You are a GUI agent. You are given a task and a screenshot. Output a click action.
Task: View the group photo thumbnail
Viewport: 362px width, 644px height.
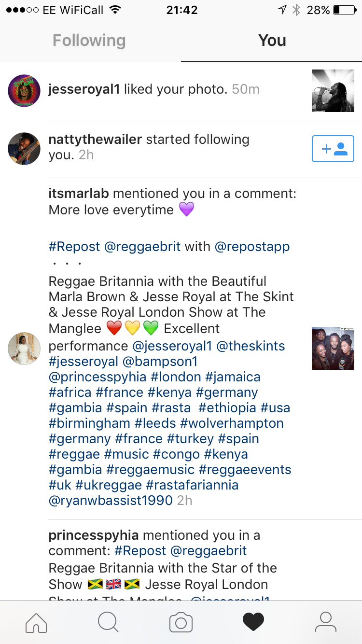click(x=333, y=349)
